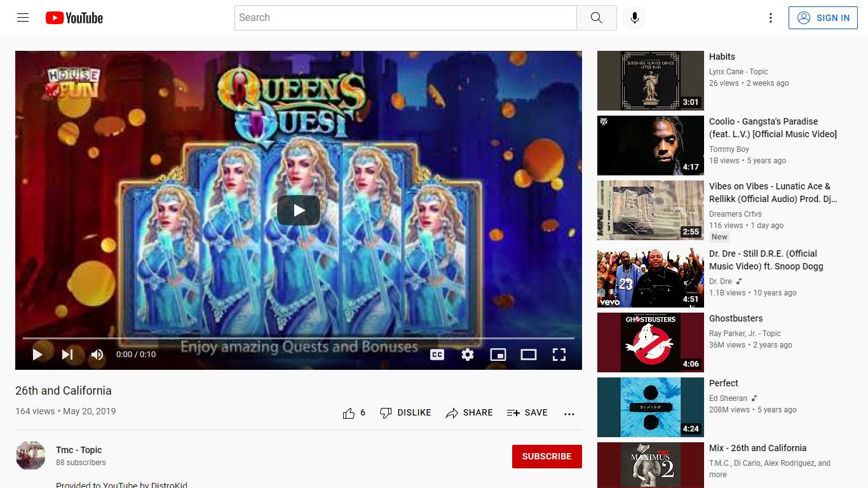
Task: Open the Habits video title
Action: (x=722, y=57)
